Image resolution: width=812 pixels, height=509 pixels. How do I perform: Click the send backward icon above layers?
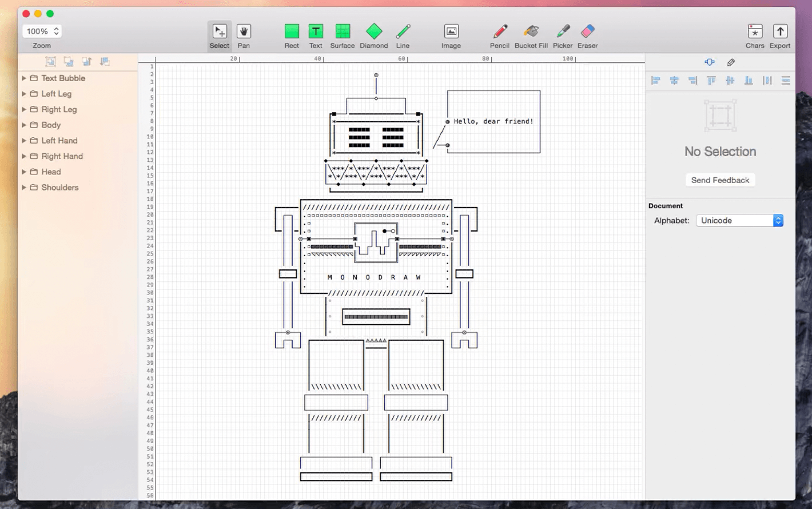point(105,61)
